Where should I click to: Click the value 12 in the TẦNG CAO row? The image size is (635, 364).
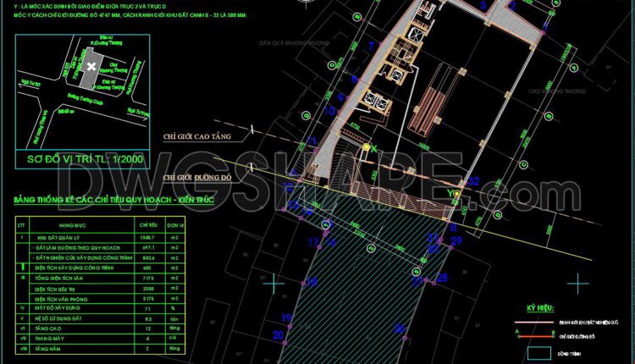pos(148,328)
